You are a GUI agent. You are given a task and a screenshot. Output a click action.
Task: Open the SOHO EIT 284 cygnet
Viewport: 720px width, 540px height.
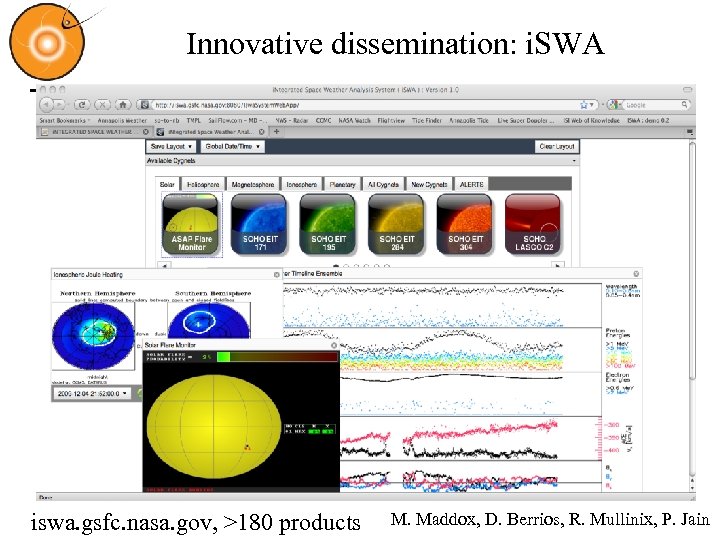coord(396,225)
